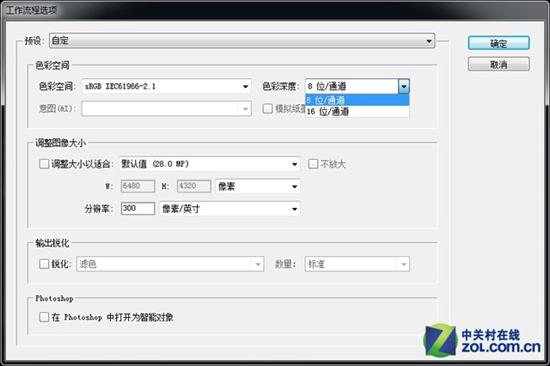The height and width of the screenshot is (366, 550).
Task: Open the 像素 units dropdown
Action: point(258,186)
